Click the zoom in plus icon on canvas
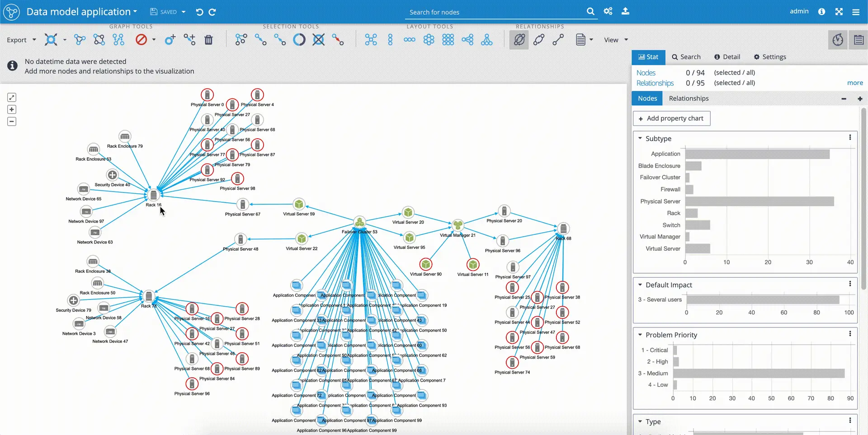 coord(11,109)
